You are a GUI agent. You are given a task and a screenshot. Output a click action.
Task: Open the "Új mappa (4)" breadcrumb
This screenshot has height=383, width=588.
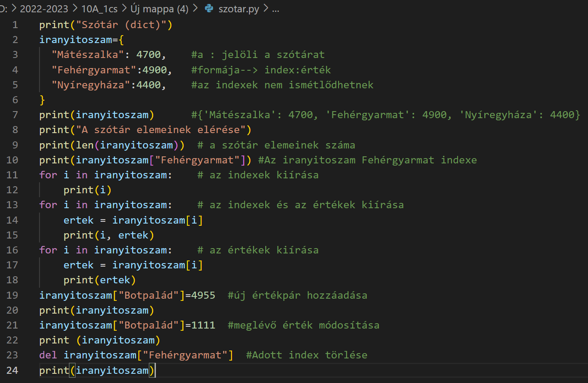[159, 9]
